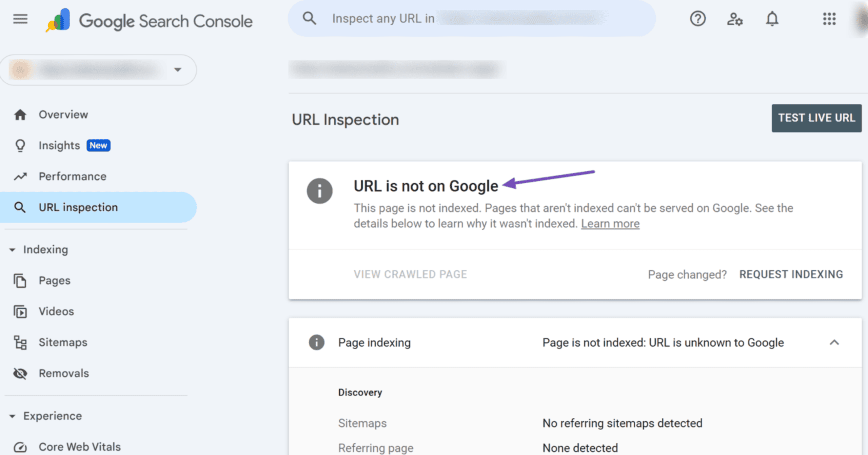Open users and settings icon
This screenshot has width=868, height=455.
(735, 19)
